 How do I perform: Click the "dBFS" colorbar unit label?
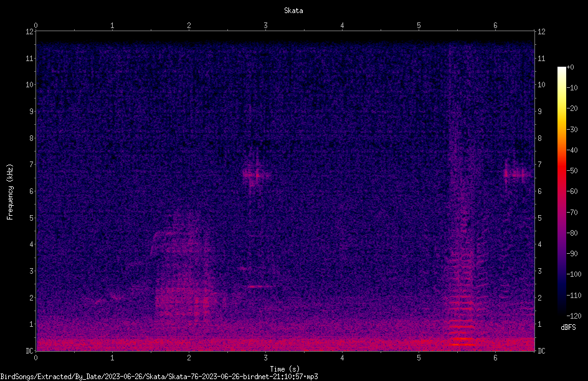(x=568, y=327)
